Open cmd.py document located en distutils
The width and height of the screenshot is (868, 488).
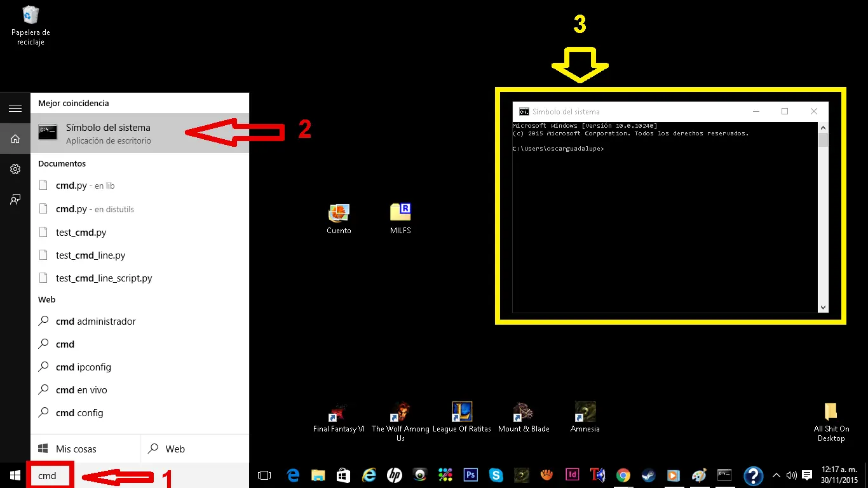[x=140, y=209]
